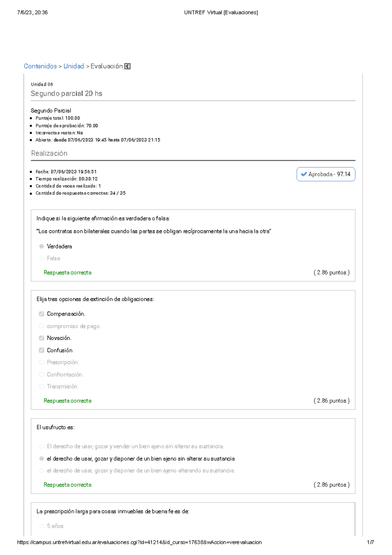Click the "Segundo parcial 20 hs" heading
The width and height of the screenshot is (392, 555).
(67, 93)
